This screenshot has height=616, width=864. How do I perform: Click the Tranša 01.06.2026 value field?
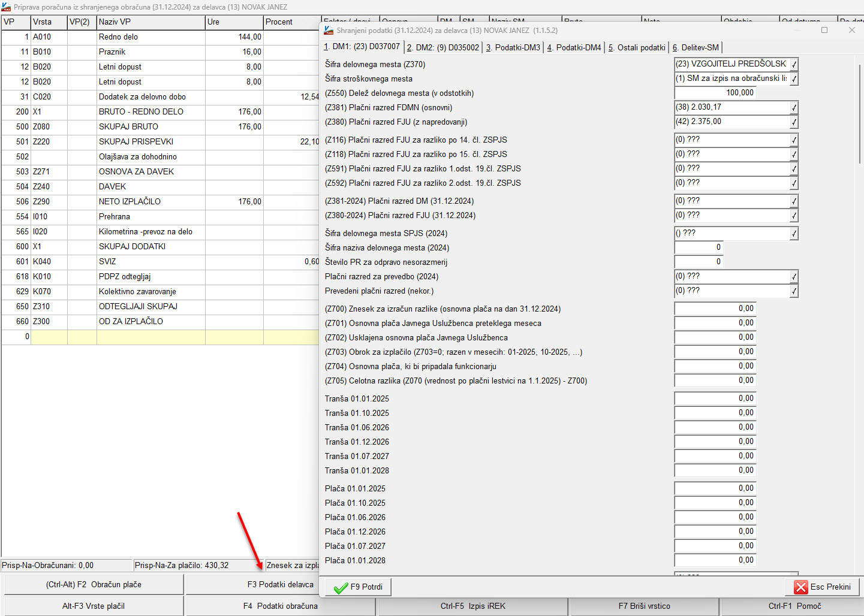pos(715,427)
